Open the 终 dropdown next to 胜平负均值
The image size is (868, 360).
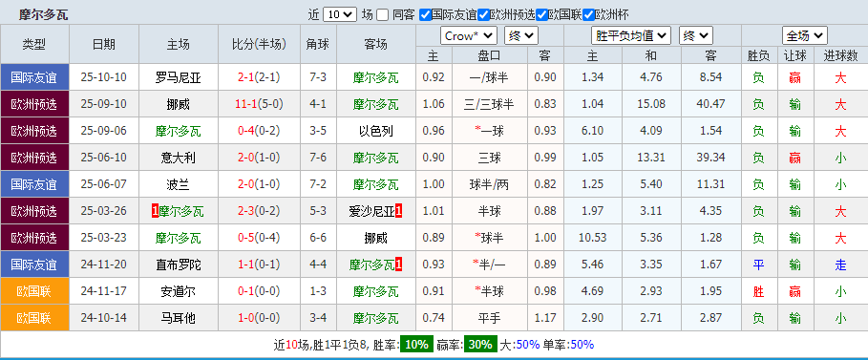coord(696,36)
